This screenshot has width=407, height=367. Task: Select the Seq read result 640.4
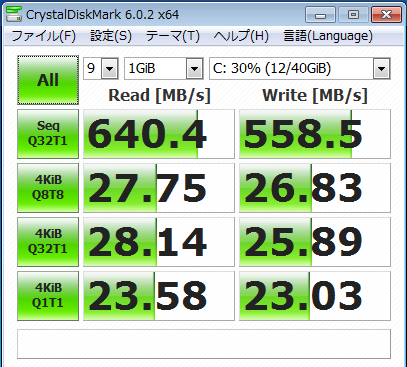point(159,134)
